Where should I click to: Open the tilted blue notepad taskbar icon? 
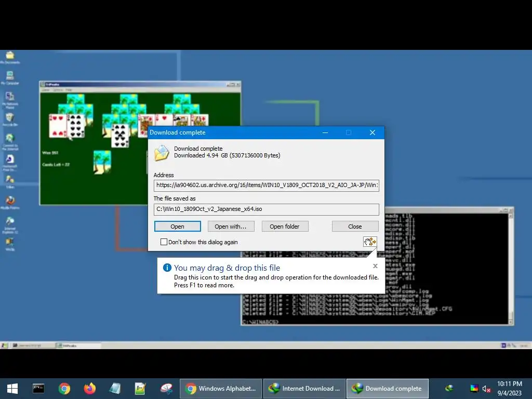click(x=115, y=389)
